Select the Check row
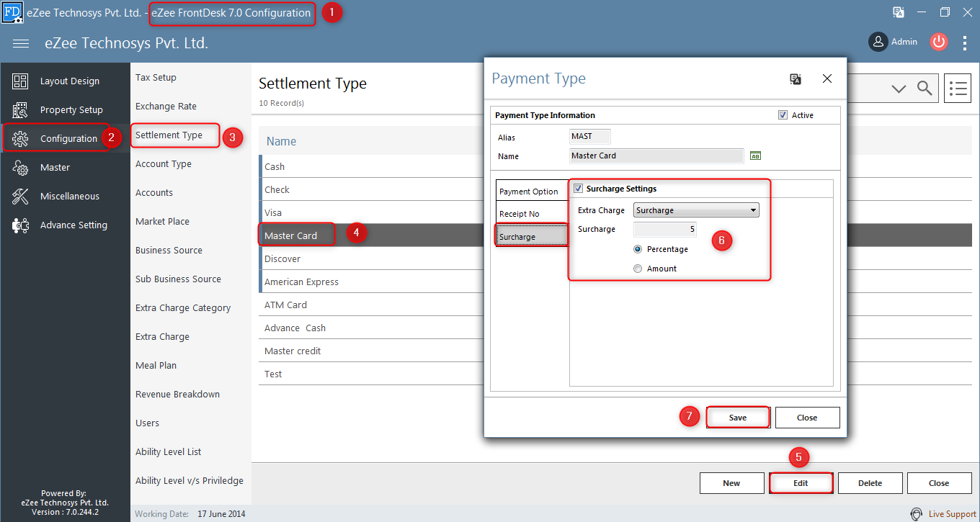The height and width of the screenshot is (522, 980). coord(372,189)
